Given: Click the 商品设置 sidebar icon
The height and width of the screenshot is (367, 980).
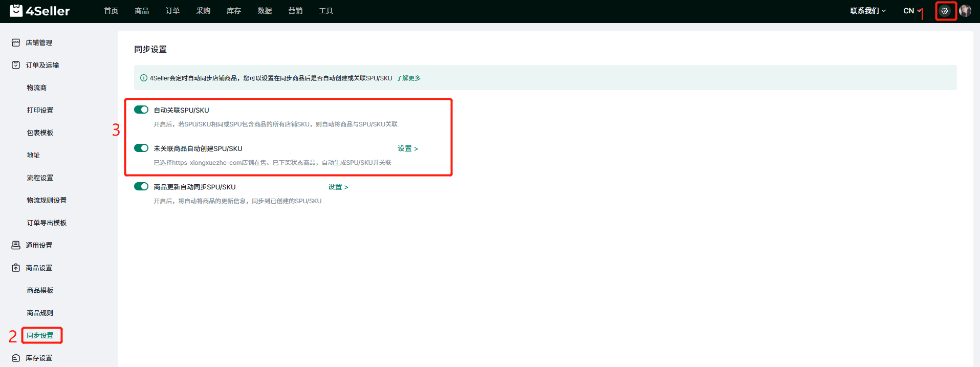Looking at the screenshot, I should [x=16, y=268].
